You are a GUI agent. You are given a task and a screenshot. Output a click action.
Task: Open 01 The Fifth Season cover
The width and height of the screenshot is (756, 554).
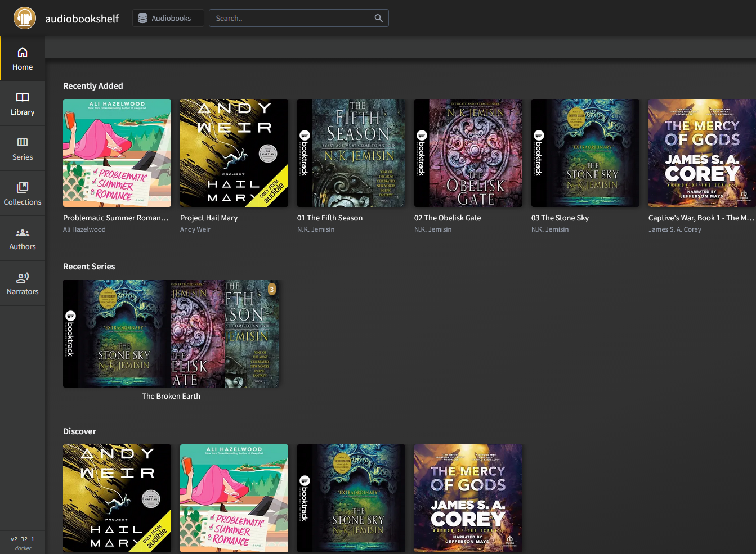point(351,153)
